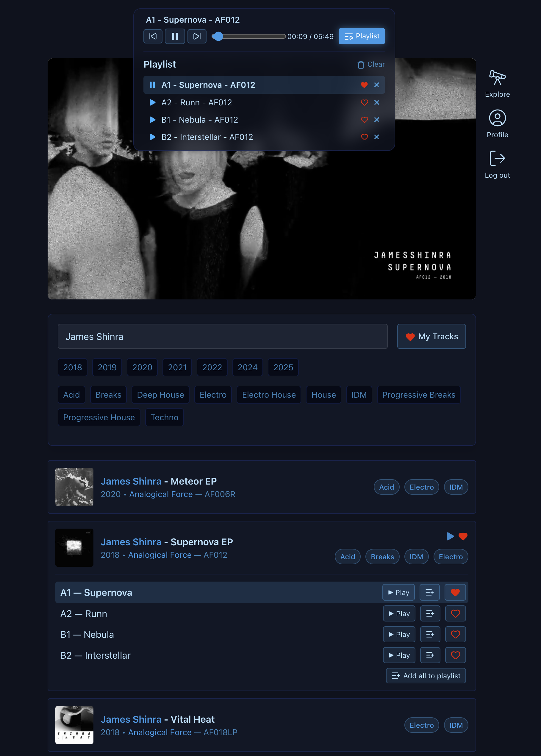Open the Profile page icon
Viewport: 541px width, 756px height.
(497, 118)
